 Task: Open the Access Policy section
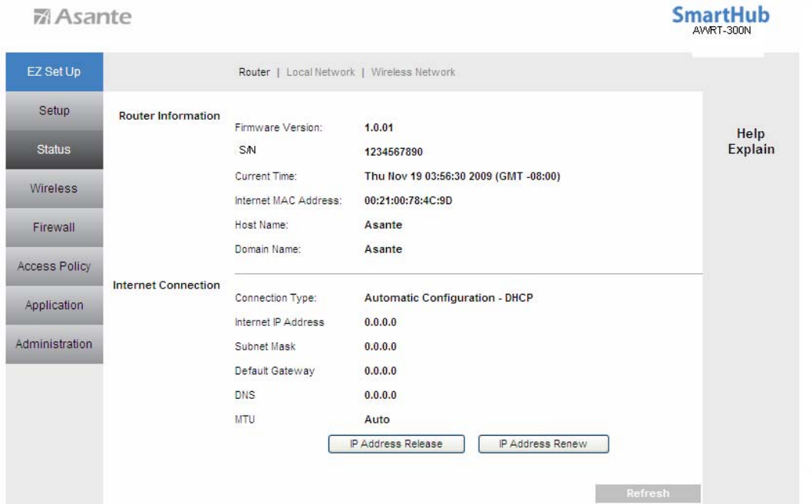54,266
